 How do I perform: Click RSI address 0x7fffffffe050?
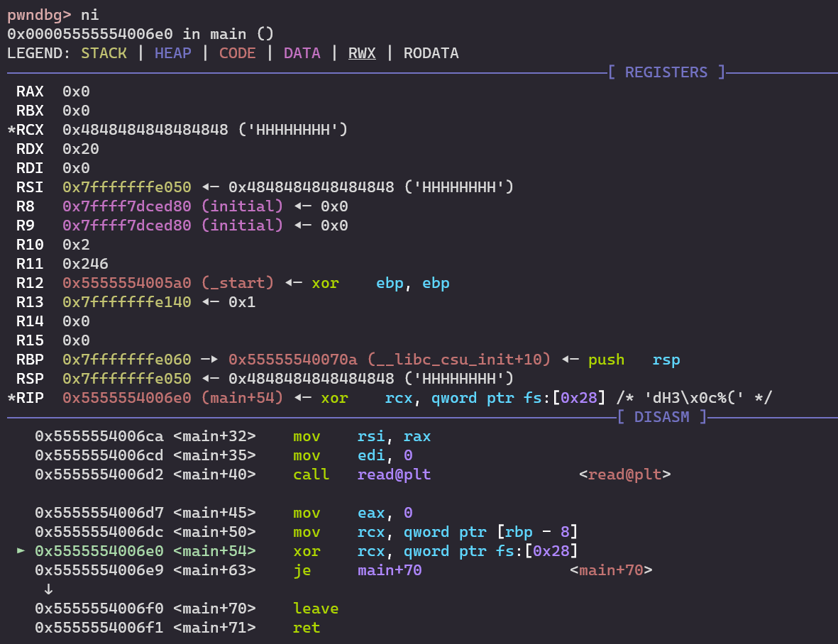(x=127, y=187)
